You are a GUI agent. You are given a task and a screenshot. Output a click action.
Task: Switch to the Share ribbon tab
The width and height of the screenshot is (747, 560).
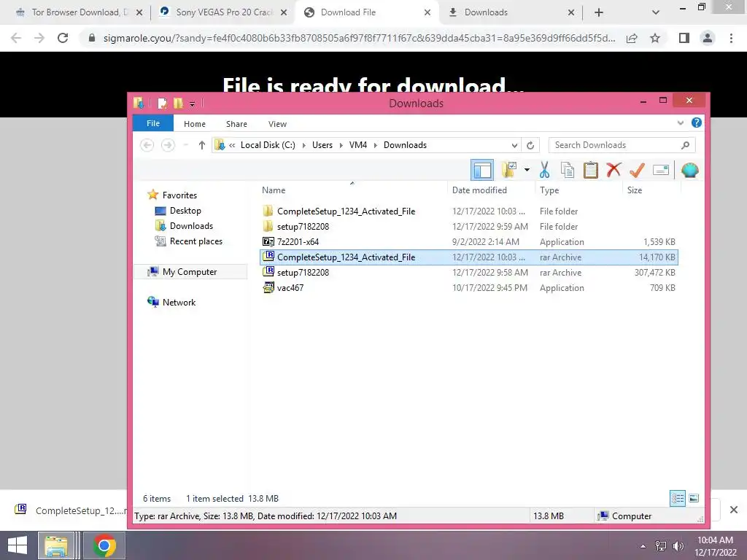[236, 124]
